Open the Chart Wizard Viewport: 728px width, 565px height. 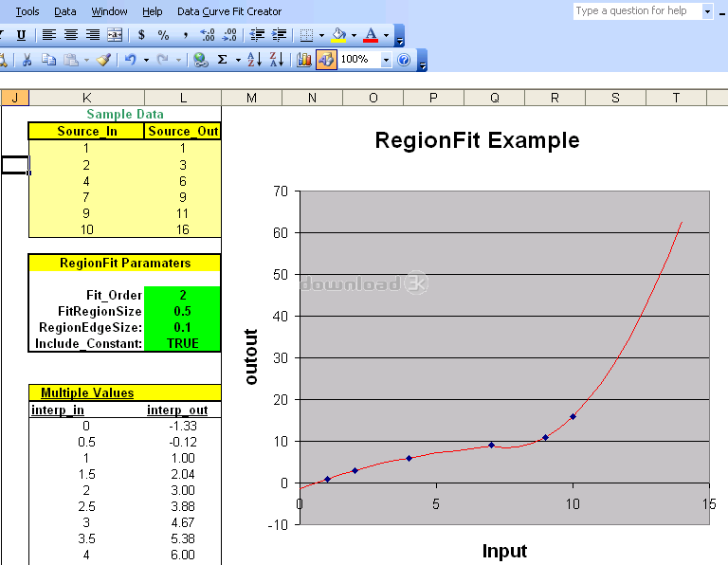[304, 60]
